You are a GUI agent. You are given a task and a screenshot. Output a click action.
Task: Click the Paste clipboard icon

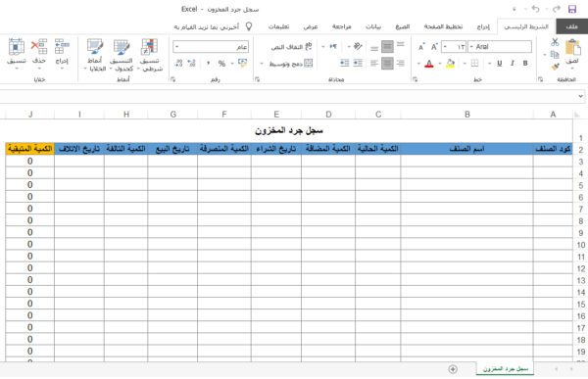[572, 48]
